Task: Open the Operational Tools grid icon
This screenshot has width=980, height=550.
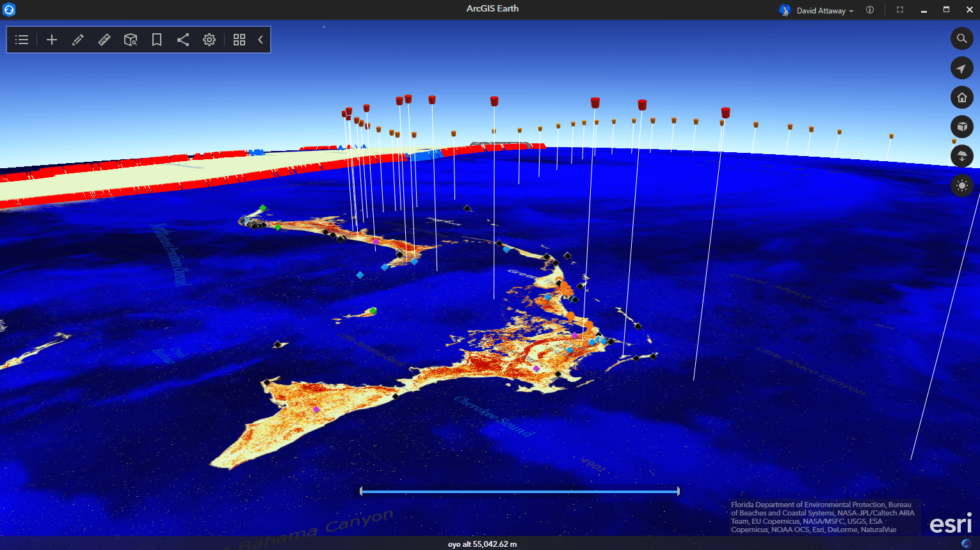Action: click(x=239, y=40)
